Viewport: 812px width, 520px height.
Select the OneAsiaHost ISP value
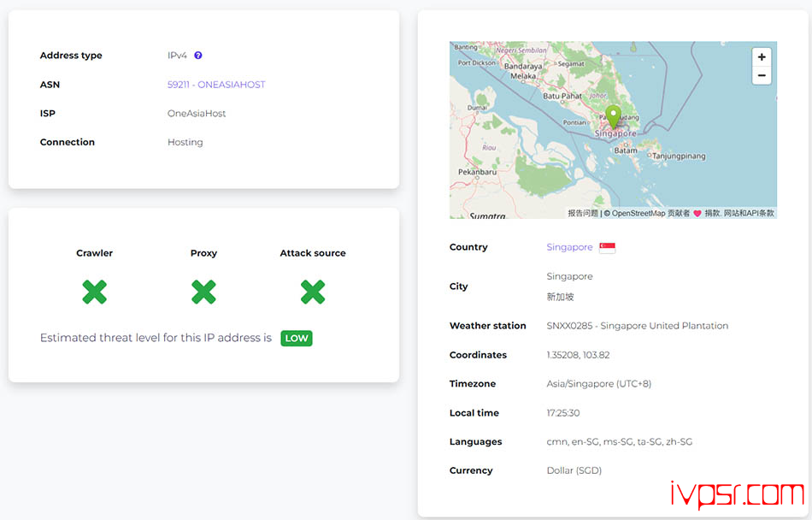coord(197,114)
